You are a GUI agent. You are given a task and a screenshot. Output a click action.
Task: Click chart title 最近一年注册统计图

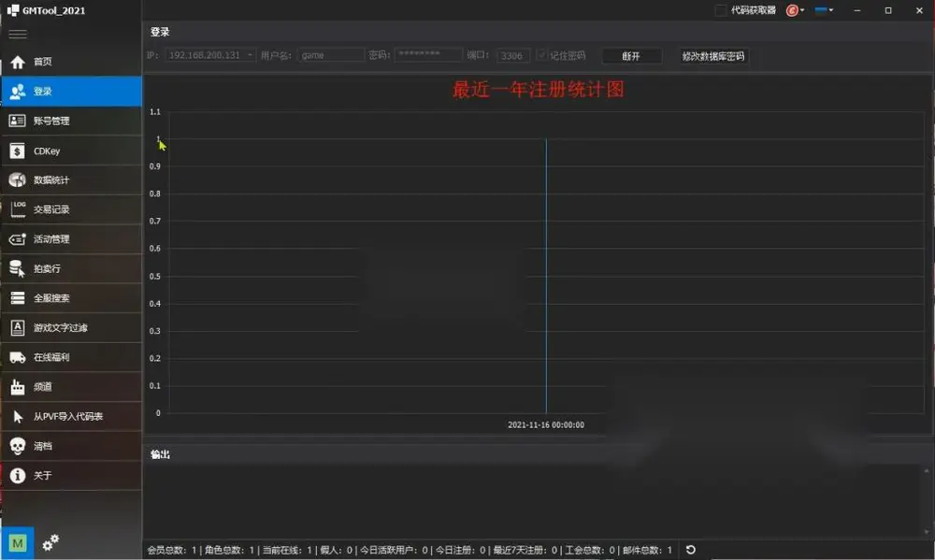(x=538, y=90)
